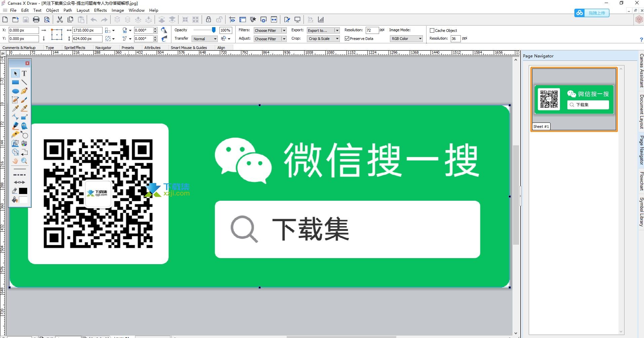Open the Window menu

(x=136, y=10)
